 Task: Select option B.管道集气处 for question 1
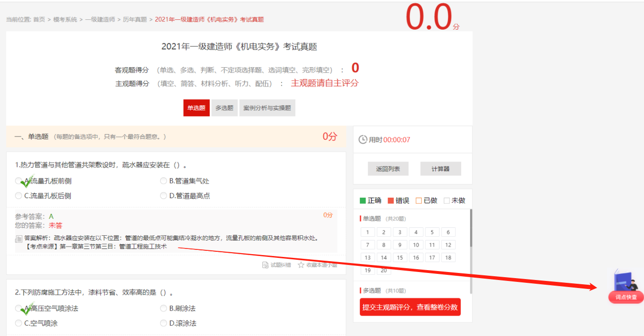[163, 181]
